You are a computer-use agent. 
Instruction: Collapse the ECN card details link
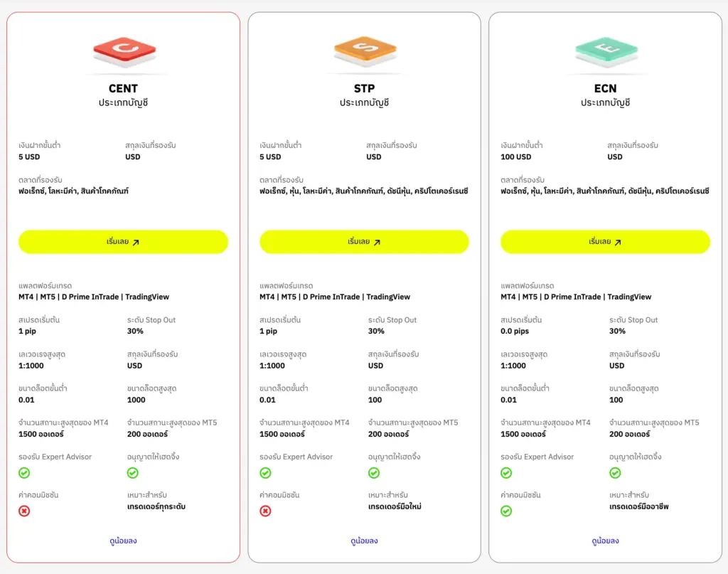(606, 541)
